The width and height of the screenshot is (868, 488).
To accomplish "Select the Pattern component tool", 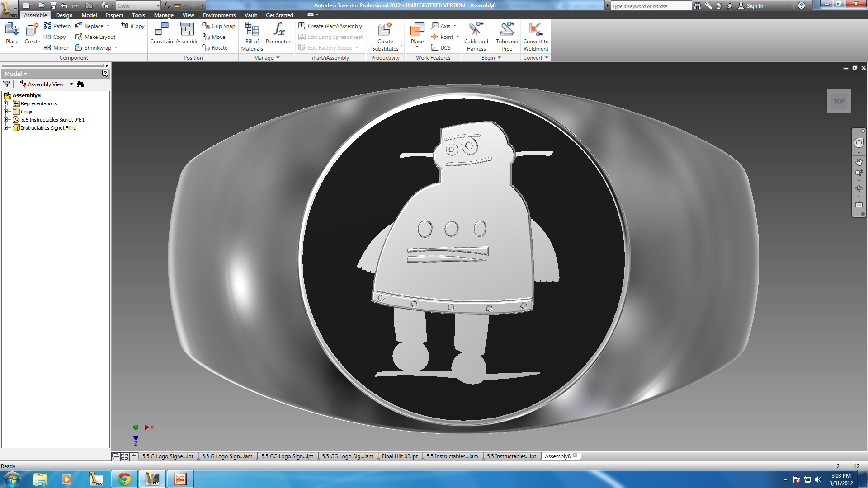I will 57,26.
